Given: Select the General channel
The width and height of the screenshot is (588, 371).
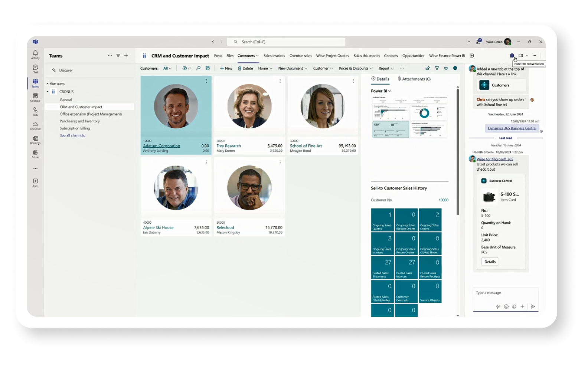Looking at the screenshot, I should coord(66,100).
